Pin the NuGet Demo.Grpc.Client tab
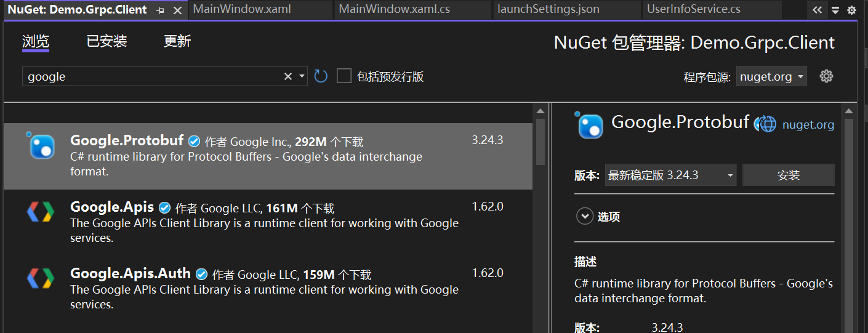This screenshot has height=333, width=868. click(x=160, y=10)
